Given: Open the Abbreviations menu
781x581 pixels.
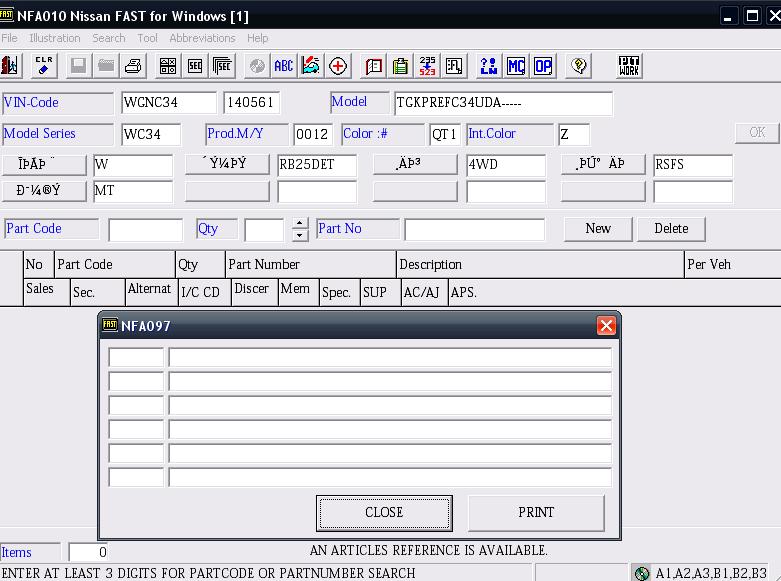Looking at the screenshot, I should pyautogui.click(x=202, y=38).
